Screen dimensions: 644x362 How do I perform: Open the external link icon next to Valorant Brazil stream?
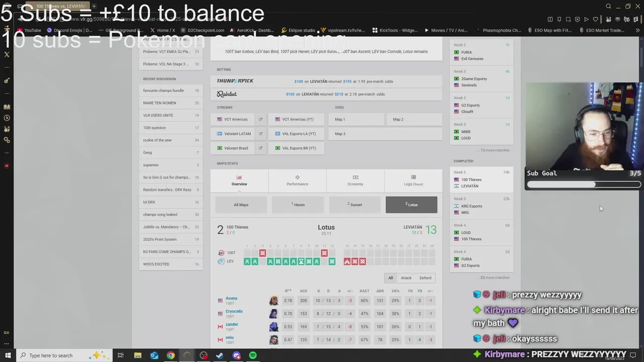[260, 148]
